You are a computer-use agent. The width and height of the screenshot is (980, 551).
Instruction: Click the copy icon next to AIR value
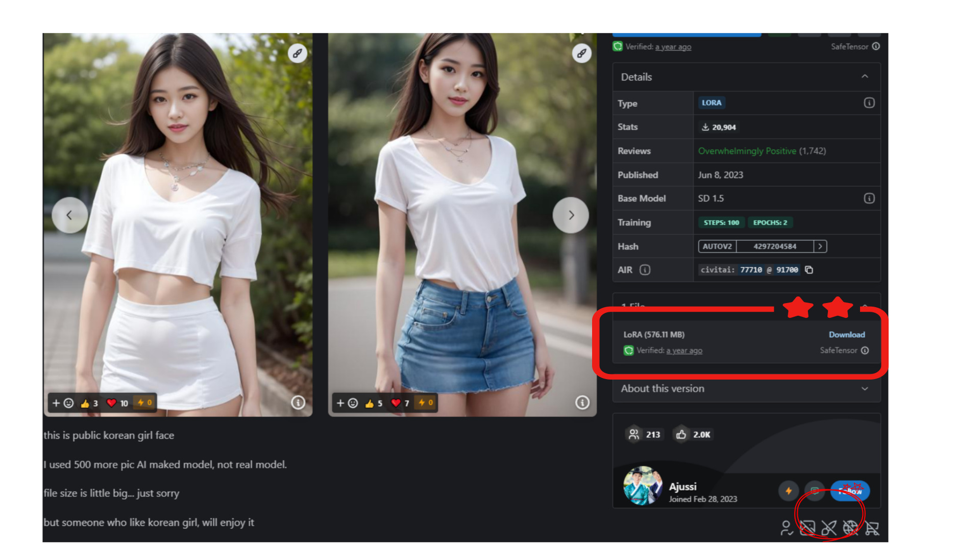[x=809, y=270]
